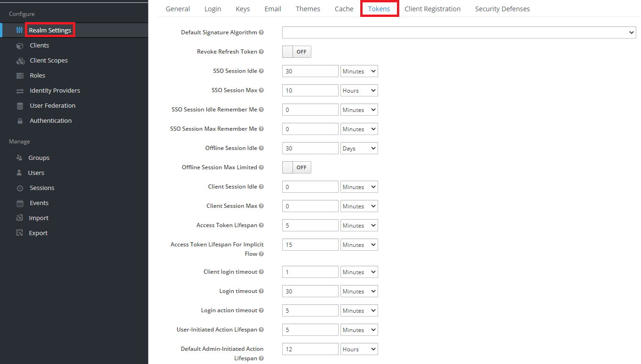Click the Offline Session Idle value field
Image resolution: width=641 pixels, height=364 pixels.
[310, 148]
